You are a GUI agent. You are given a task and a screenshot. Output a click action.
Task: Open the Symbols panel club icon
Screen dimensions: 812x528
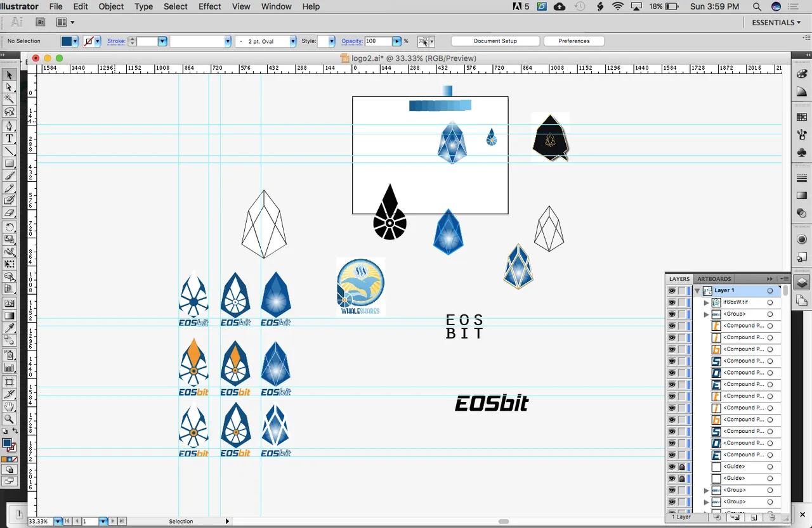802,153
